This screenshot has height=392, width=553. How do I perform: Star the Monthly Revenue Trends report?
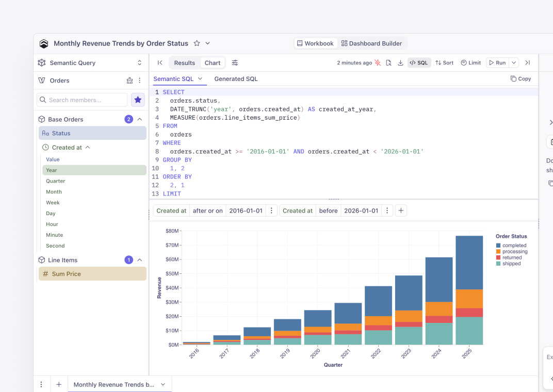coord(197,43)
